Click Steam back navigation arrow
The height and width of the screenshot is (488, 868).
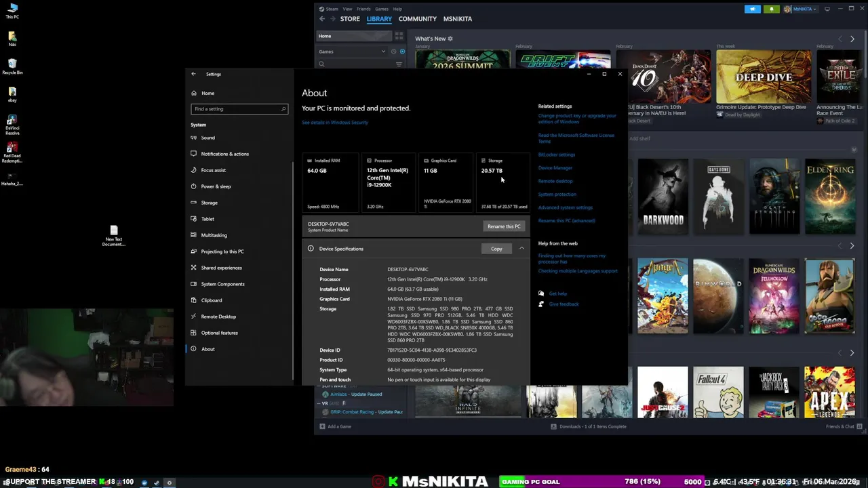coord(322,19)
